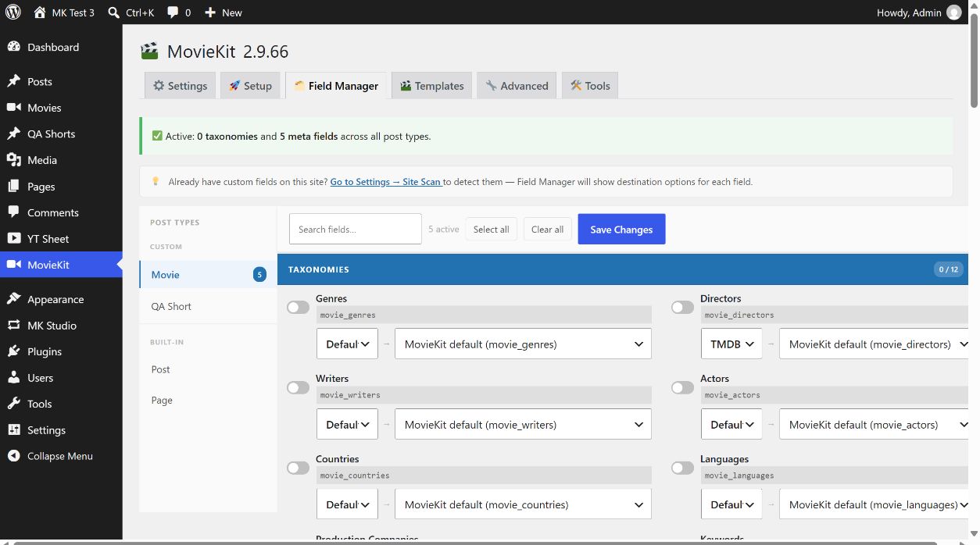Screen dimensions: 980x545
Task: Open the Tools tab in MovieKit
Action: tap(590, 86)
